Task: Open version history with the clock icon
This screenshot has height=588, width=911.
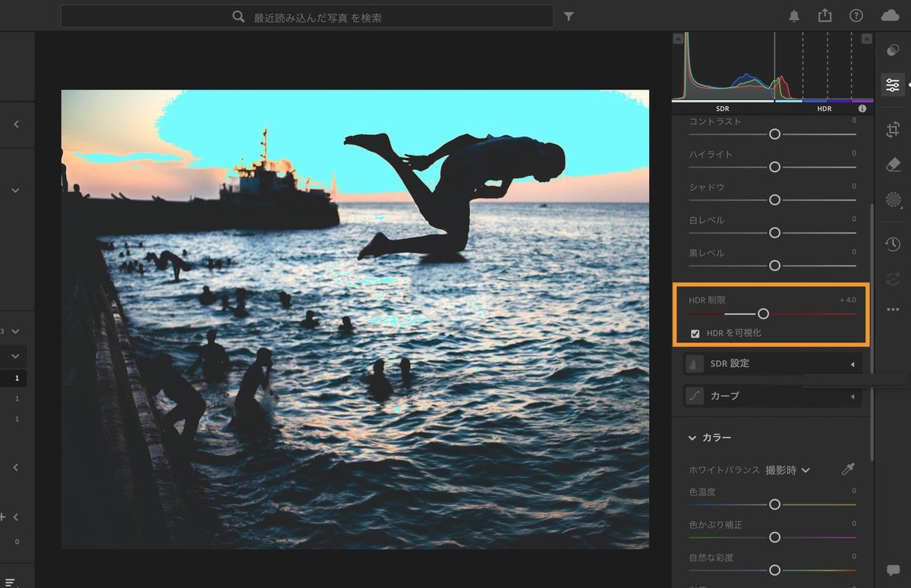Action: [892, 244]
